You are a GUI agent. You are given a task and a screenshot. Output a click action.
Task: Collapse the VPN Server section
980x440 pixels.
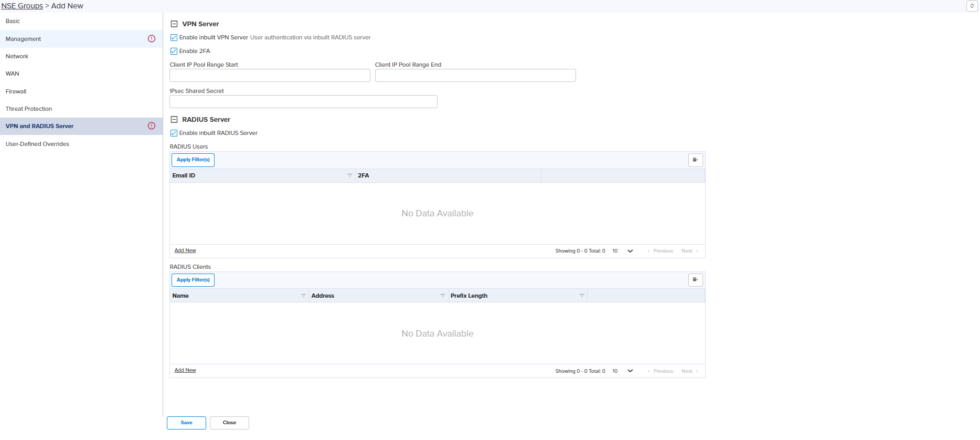pyautogui.click(x=174, y=24)
